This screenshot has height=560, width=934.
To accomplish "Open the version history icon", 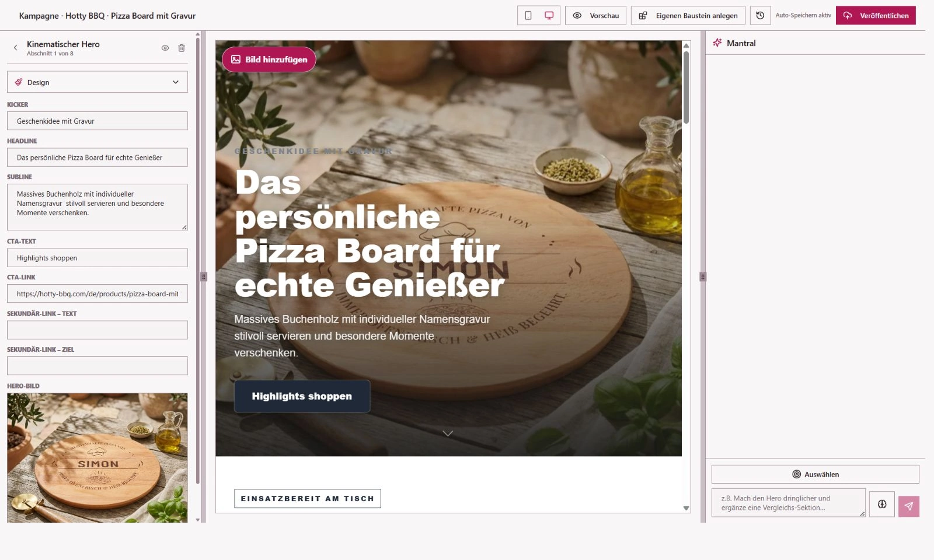I will tap(760, 16).
